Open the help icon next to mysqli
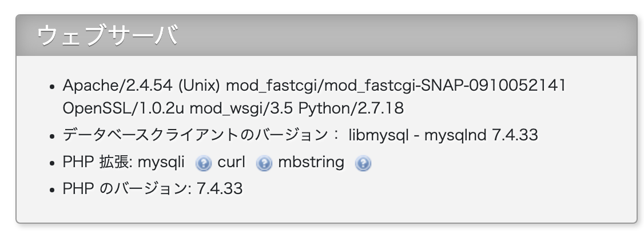The width and height of the screenshot is (644, 234). 203,164
